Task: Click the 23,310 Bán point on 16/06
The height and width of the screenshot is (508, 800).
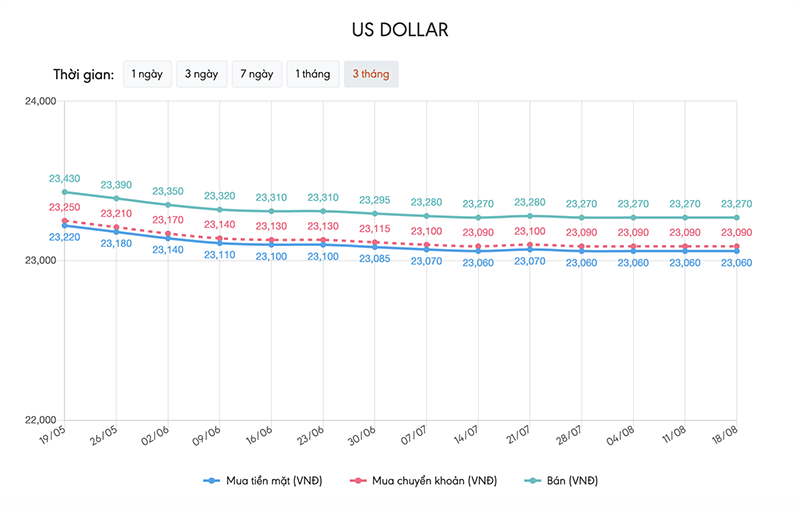Action: pyautogui.click(x=271, y=211)
